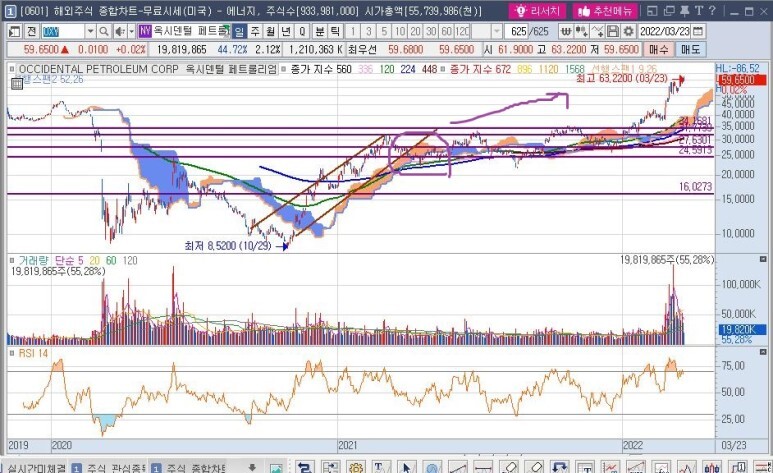Open the 리서치 research panel
This screenshot has width=773, height=473.
click(x=537, y=10)
